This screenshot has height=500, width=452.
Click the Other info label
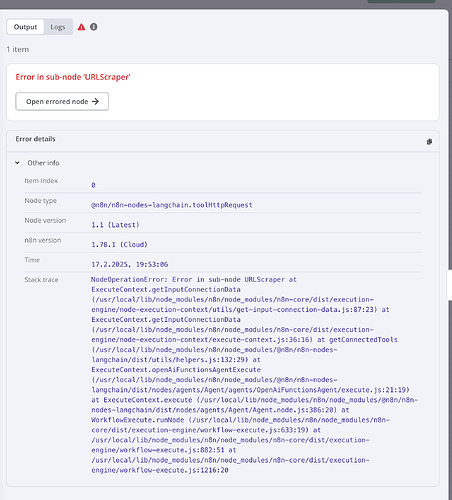click(43, 163)
